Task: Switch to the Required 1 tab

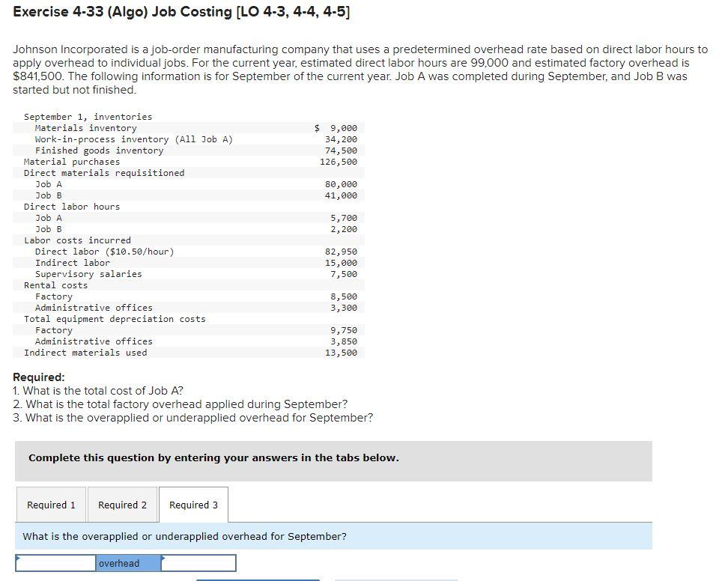Action: pyautogui.click(x=51, y=504)
